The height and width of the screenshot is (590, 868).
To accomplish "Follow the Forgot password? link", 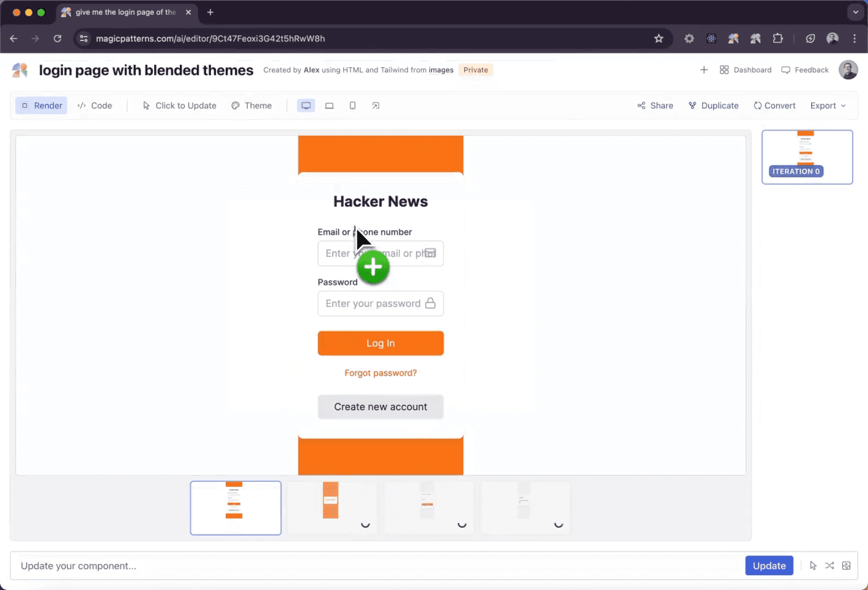I will 380,373.
